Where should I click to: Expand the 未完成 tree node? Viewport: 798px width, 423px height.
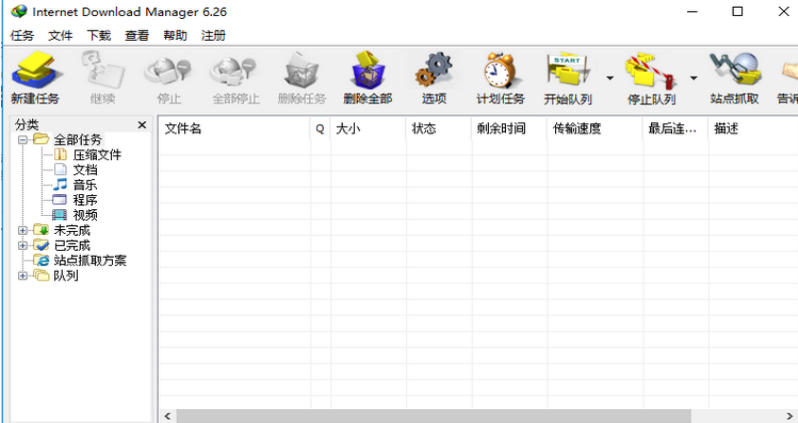(22, 230)
